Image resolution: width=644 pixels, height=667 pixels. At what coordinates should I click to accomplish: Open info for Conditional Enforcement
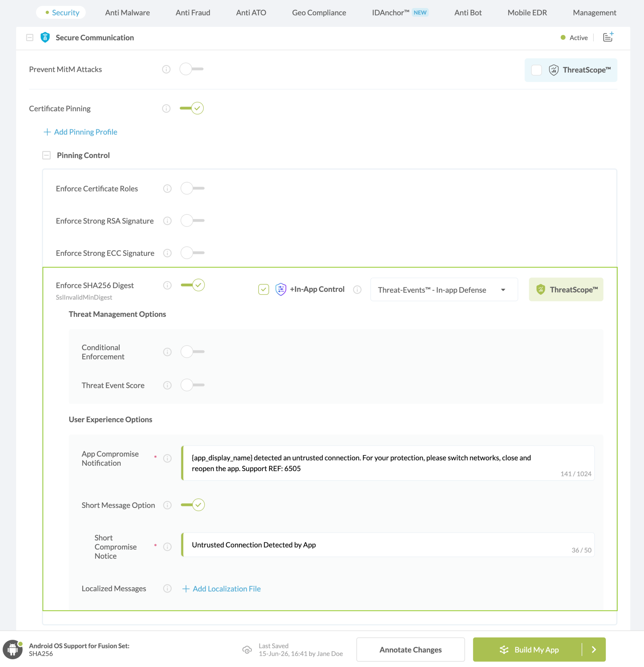click(x=167, y=352)
